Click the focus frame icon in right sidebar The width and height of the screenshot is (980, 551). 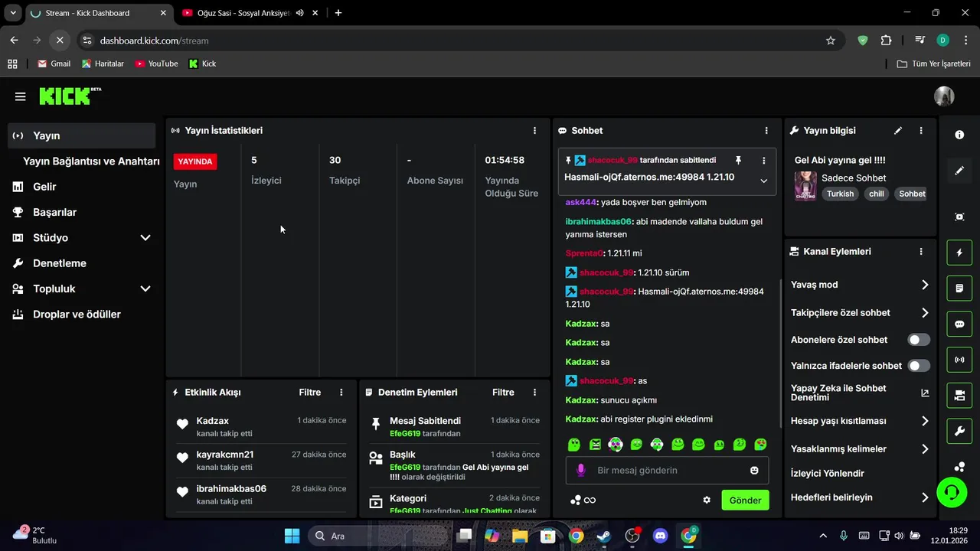[959, 217]
